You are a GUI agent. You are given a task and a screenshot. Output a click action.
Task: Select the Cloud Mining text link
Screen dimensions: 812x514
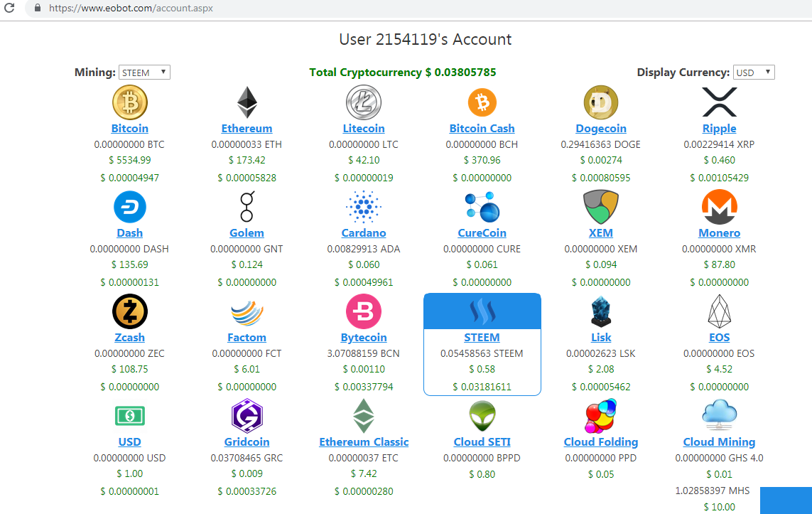pyautogui.click(x=720, y=442)
